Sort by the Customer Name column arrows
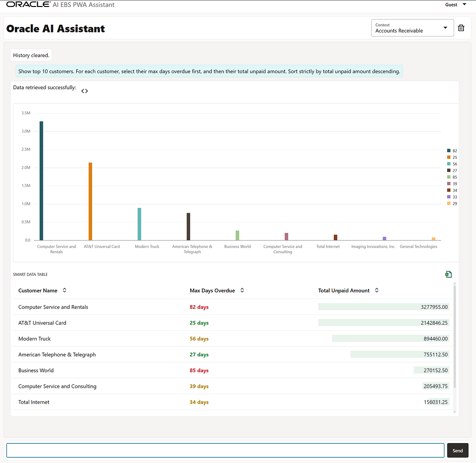Viewport: 476px width, 463px height. click(x=64, y=290)
